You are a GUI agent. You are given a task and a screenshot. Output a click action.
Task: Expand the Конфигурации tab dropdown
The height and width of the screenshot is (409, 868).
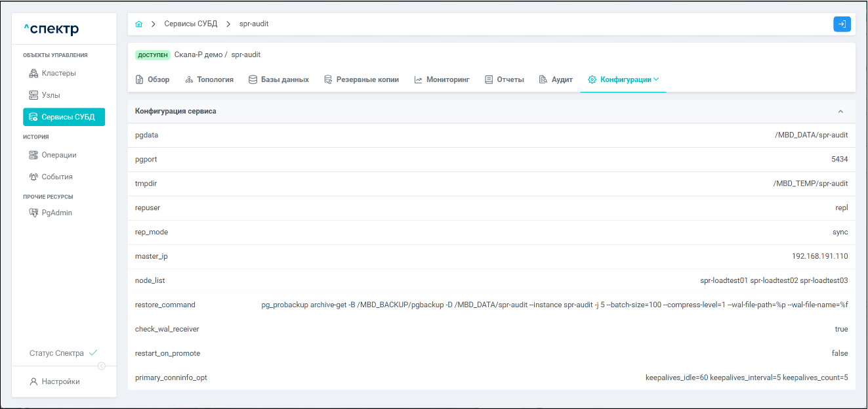[623, 79]
